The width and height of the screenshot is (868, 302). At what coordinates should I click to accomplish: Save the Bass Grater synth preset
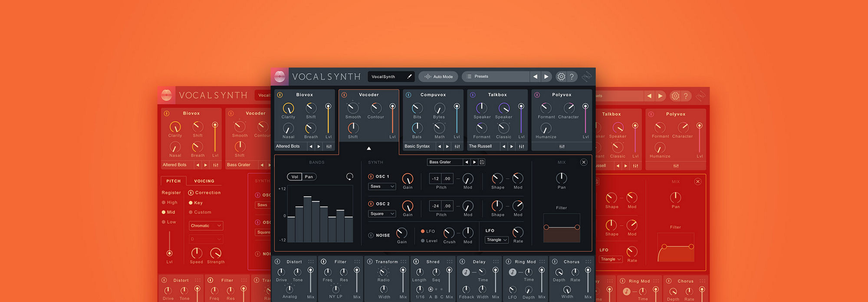click(x=482, y=162)
